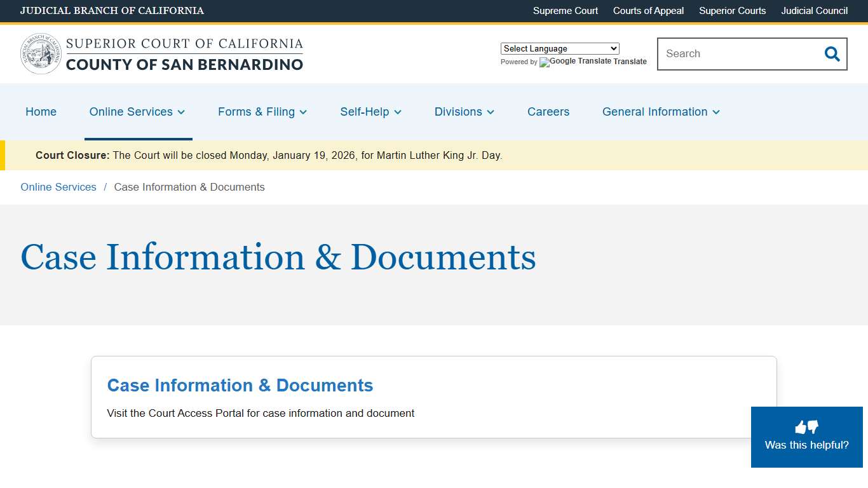This screenshot has width=868, height=488.
Task: Expand the Online Services menu
Action: (x=137, y=112)
